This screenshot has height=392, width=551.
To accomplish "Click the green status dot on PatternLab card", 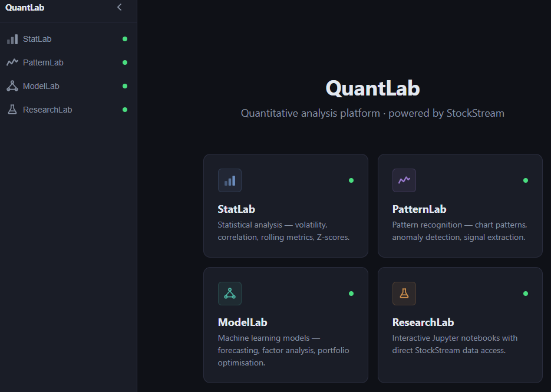I will [526, 180].
